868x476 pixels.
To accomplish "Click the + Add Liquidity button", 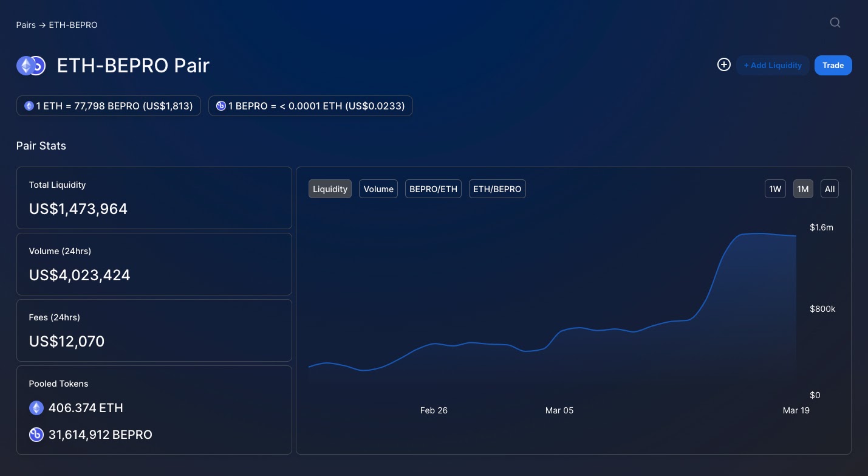I will (x=773, y=65).
